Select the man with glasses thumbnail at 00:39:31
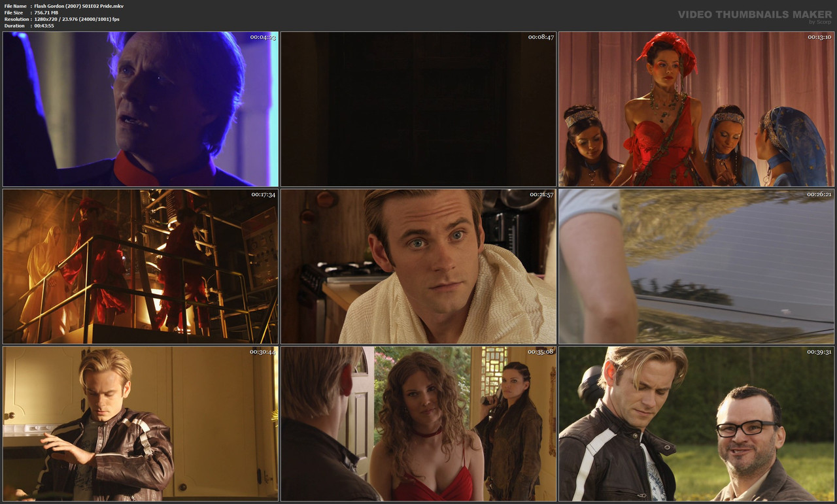 (x=696, y=424)
